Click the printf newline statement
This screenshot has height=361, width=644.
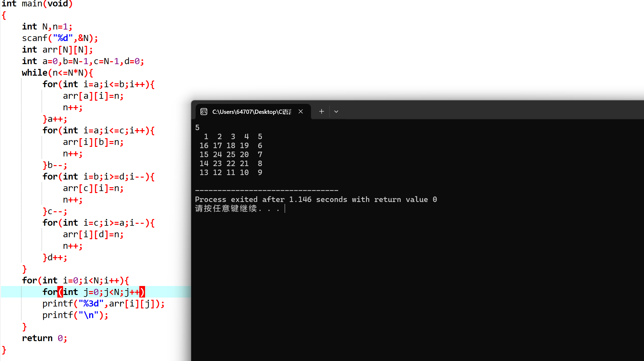(x=75, y=315)
